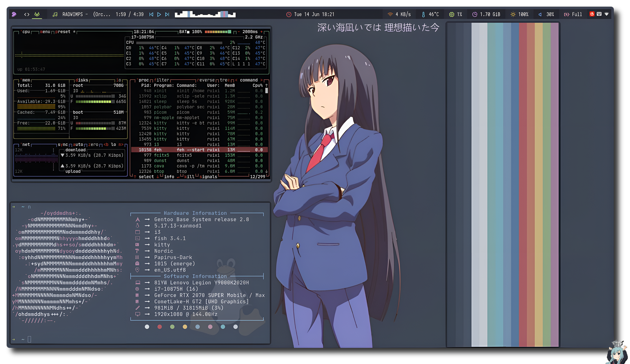This screenshot has height=364, width=630.
Task: Toggle btop disks view
Action: click(82, 80)
